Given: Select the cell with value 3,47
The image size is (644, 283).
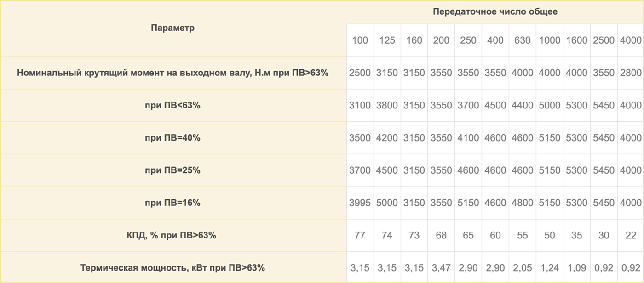Looking at the screenshot, I should tap(441, 268).
